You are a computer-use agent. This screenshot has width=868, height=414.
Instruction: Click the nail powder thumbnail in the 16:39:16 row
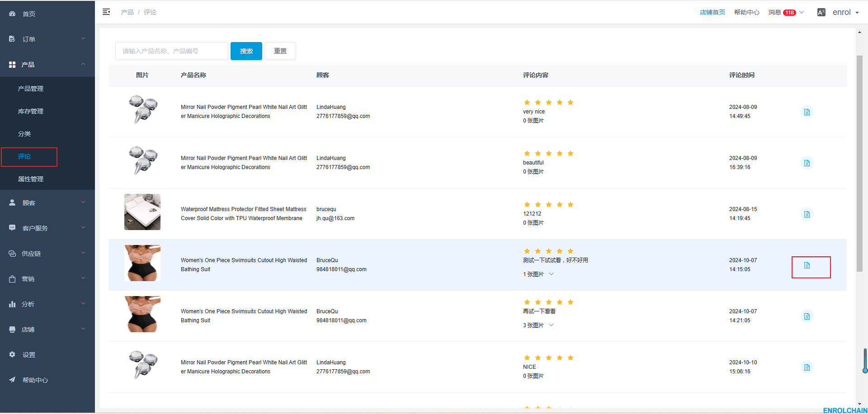(x=142, y=161)
